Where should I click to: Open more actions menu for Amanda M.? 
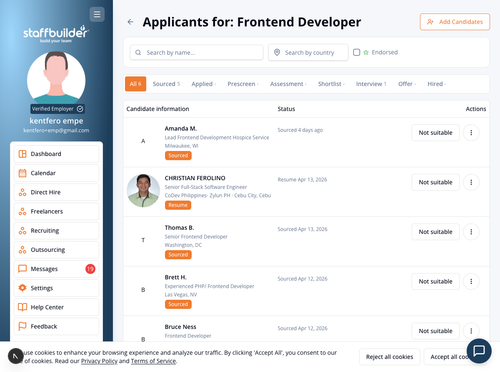[x=471, y=133]
